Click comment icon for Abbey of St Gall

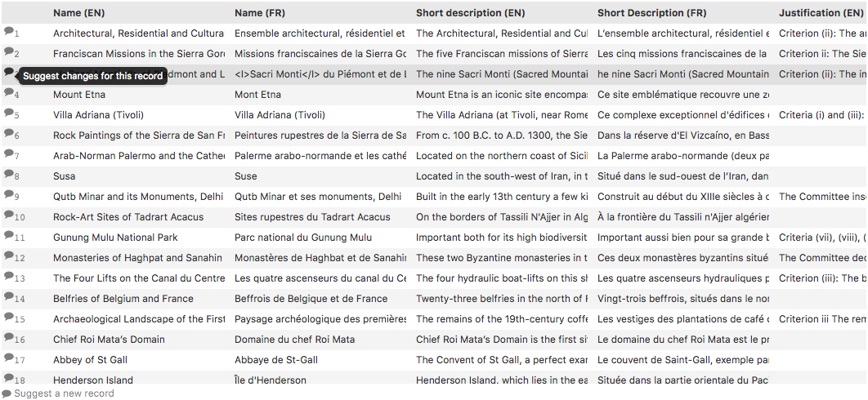(8, 358)
